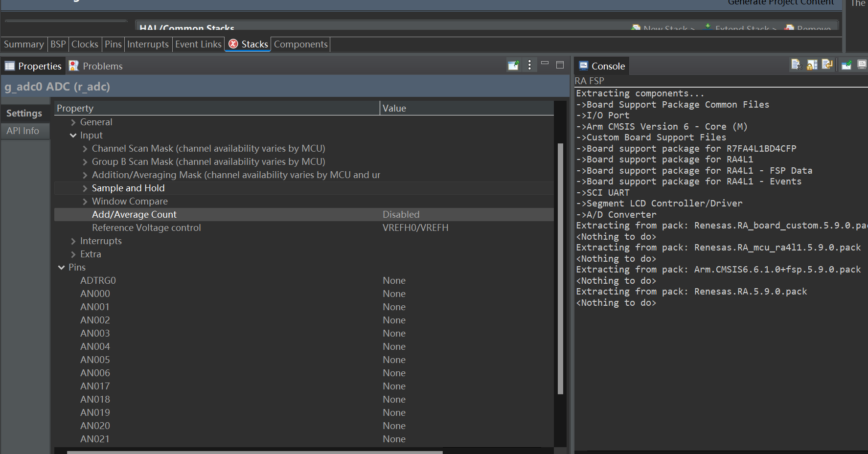Image resolution: width=868 pixels, height=454 pixels.
Task: Expand Addition/Averaging Mask node
Action: (x=85, y=175)
